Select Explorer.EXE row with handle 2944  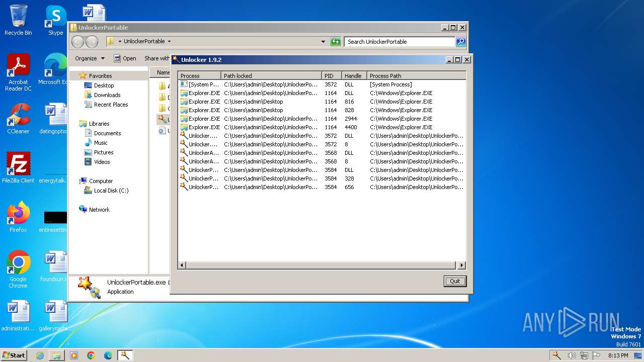(x=322, y=119)
